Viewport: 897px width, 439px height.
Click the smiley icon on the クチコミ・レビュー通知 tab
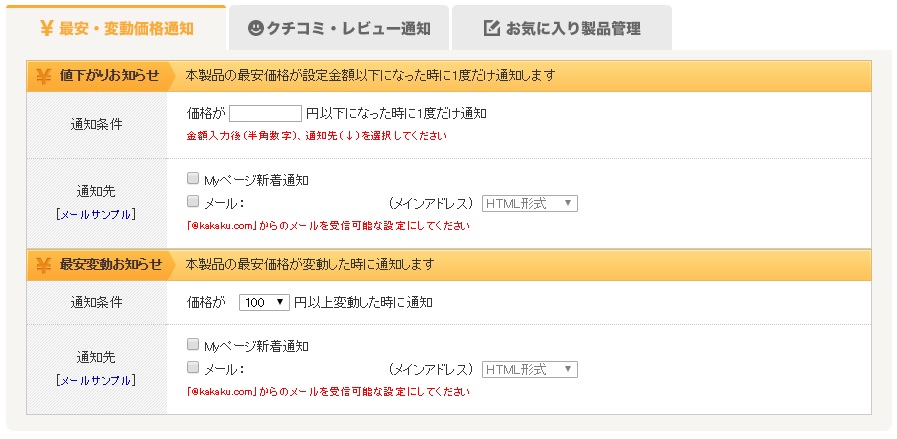(255, 28)
